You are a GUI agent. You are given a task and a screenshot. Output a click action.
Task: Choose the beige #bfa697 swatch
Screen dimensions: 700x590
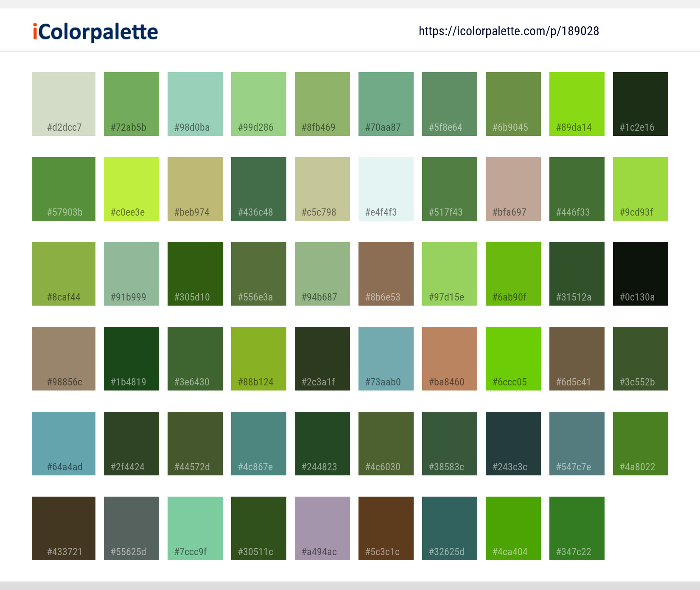click(x=513, y=189)
